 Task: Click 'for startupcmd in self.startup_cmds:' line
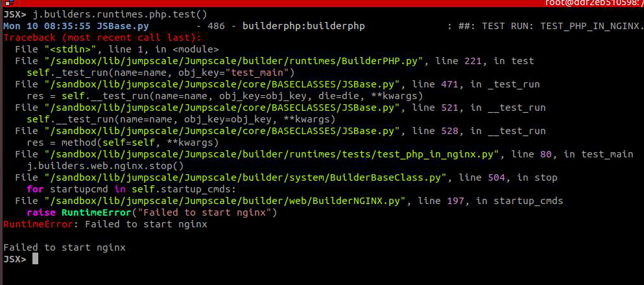pos(132,190)
